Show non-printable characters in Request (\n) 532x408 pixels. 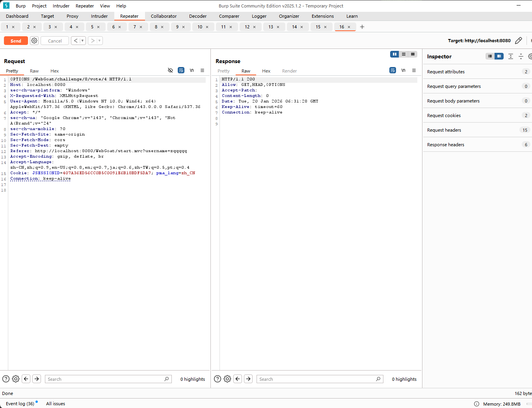point(192,71)
